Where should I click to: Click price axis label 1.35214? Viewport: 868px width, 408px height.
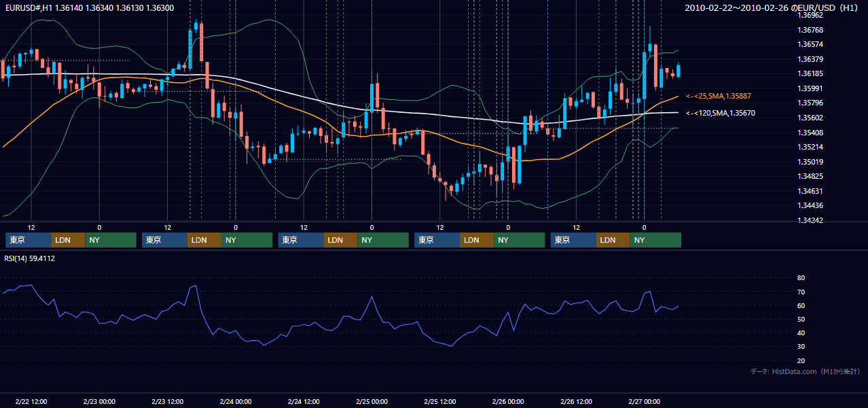(x=810, y=147)
